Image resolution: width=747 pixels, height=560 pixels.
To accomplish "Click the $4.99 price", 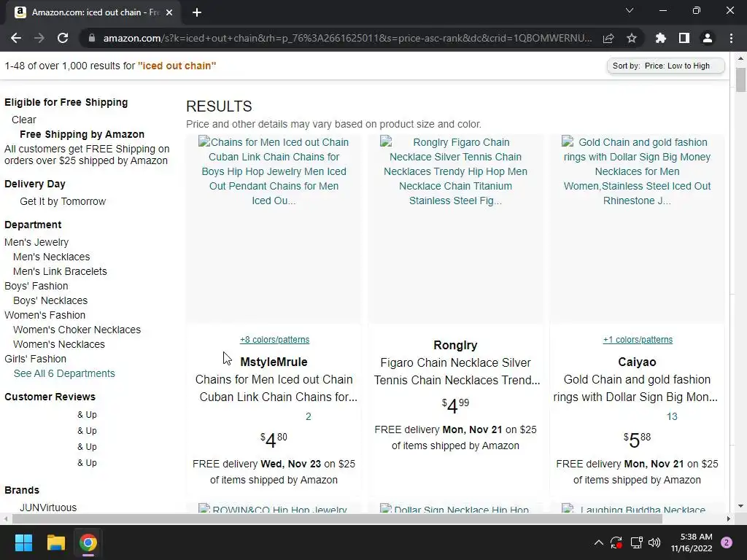I will (x=455, y=405).
